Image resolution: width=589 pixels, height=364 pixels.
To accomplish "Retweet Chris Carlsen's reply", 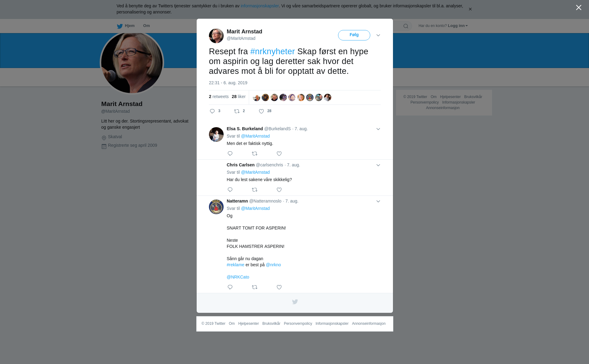I will 255,190.
